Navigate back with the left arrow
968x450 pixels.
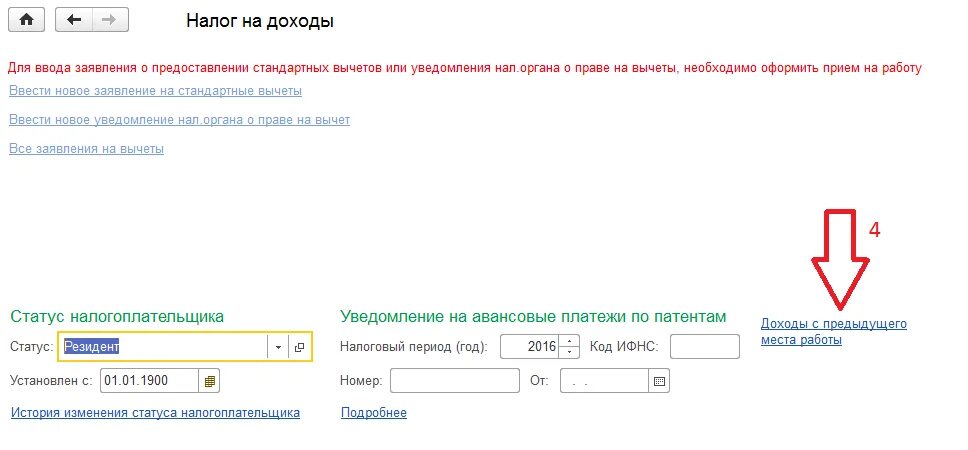coord(74,20)
